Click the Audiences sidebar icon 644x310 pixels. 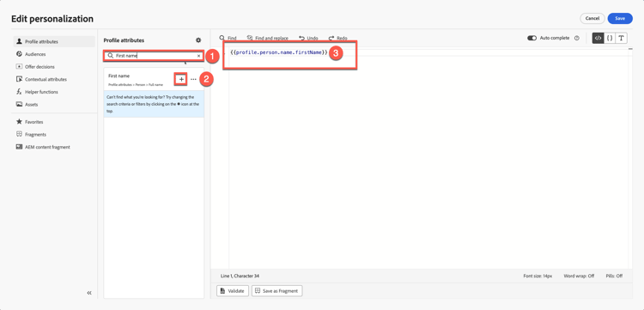[19, 54]
